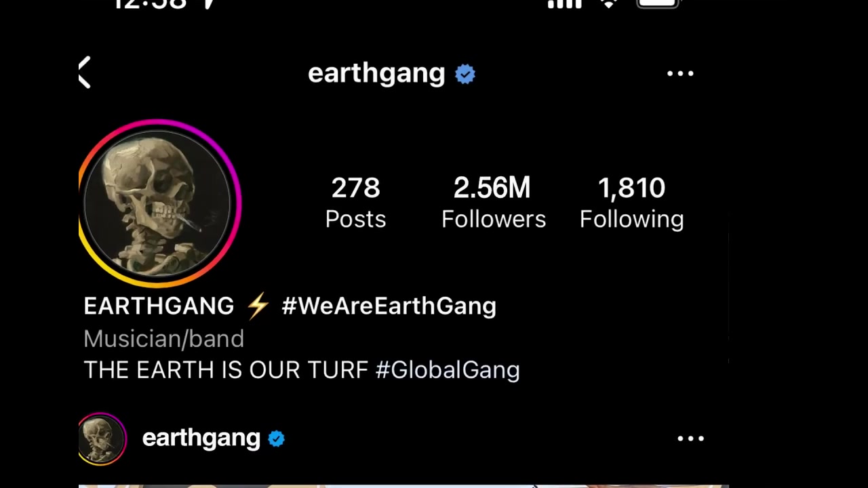Tap the lightning bolt emoji in bio
This screenshot has height=488, width=868.
point(258,306)
